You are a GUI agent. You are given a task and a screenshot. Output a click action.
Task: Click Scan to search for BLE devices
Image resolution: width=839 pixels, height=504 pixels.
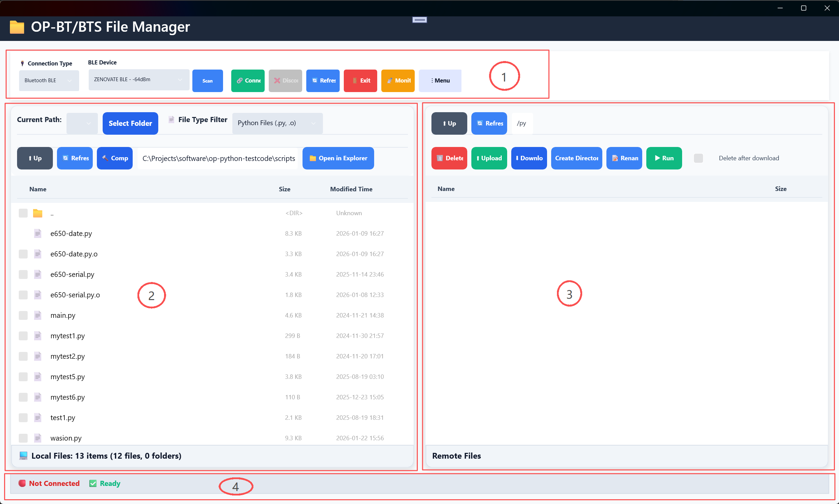click(x=207, y=80)
